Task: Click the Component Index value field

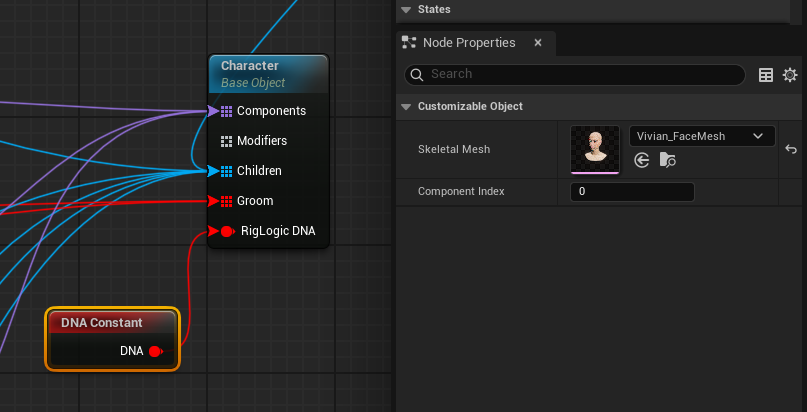Action: (x=632, y=192)
